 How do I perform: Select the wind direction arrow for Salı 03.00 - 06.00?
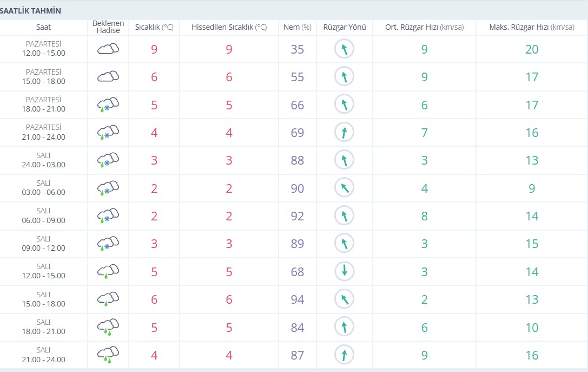344,188
